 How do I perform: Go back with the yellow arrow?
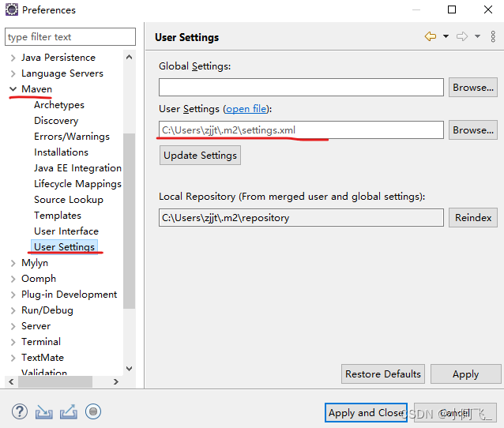tap(431, 36)
